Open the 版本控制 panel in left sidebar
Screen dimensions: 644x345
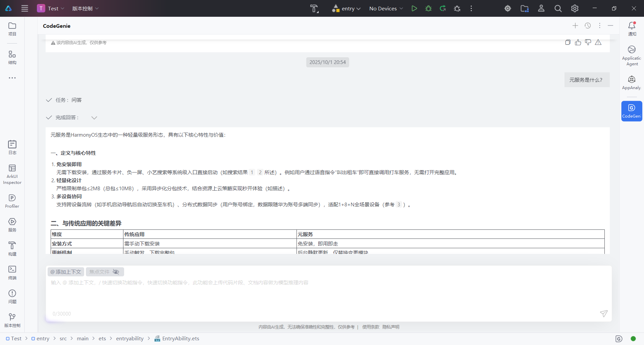12,321
